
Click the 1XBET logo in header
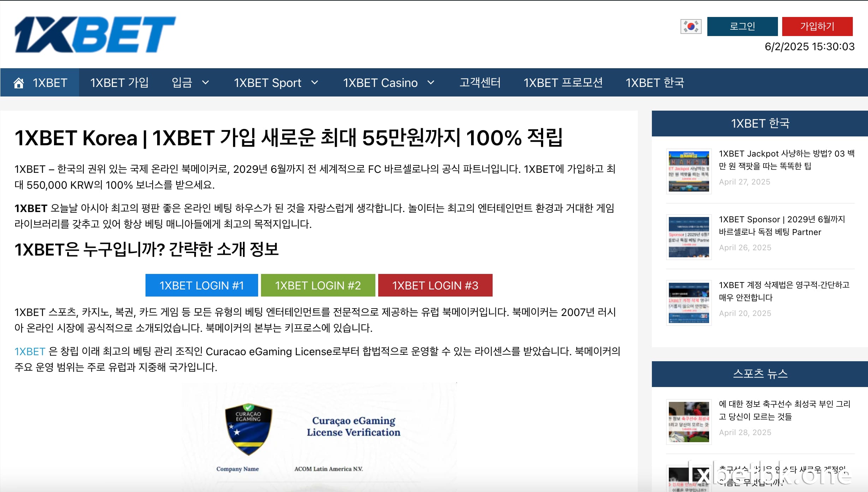tap(95, 34)
